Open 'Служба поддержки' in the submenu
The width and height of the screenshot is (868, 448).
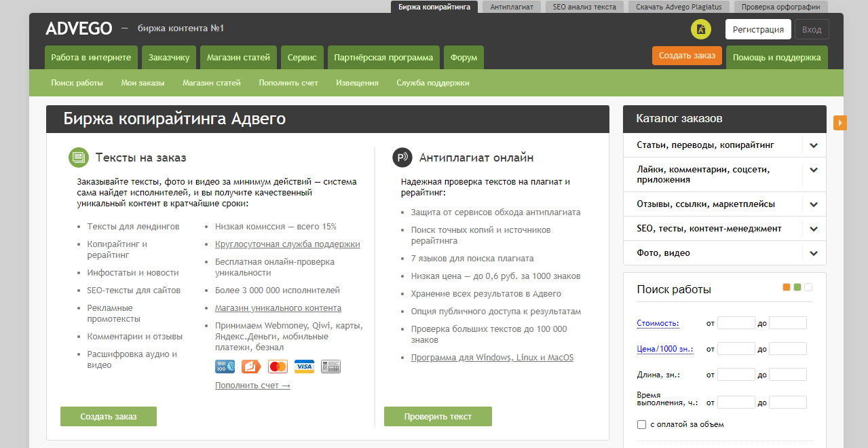(433, 83)
